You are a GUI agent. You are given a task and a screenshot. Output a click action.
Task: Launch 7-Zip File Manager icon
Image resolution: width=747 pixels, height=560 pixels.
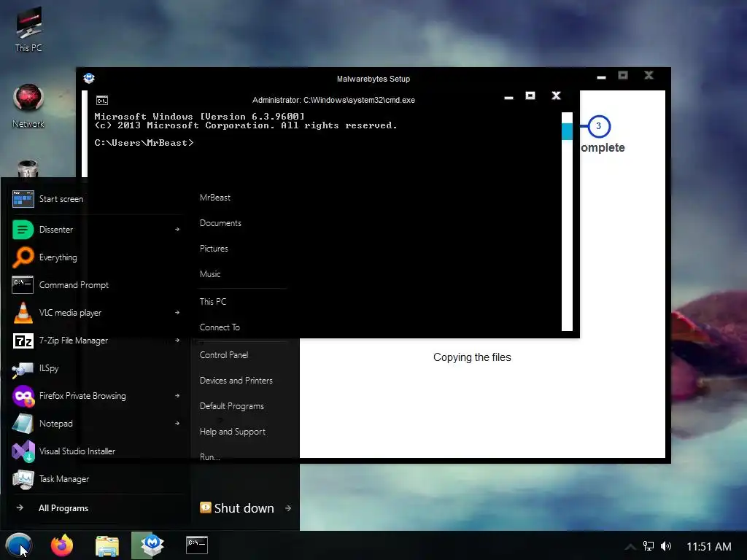[x=23, y=341]
